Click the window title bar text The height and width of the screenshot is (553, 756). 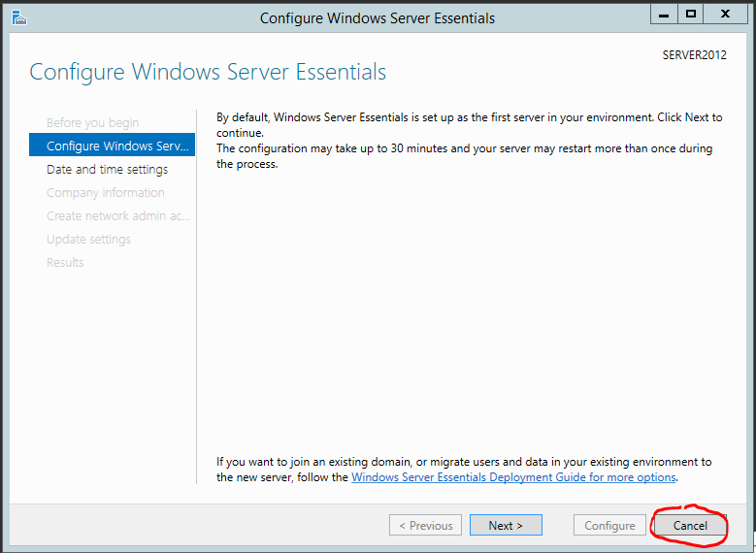click(378, 18)
